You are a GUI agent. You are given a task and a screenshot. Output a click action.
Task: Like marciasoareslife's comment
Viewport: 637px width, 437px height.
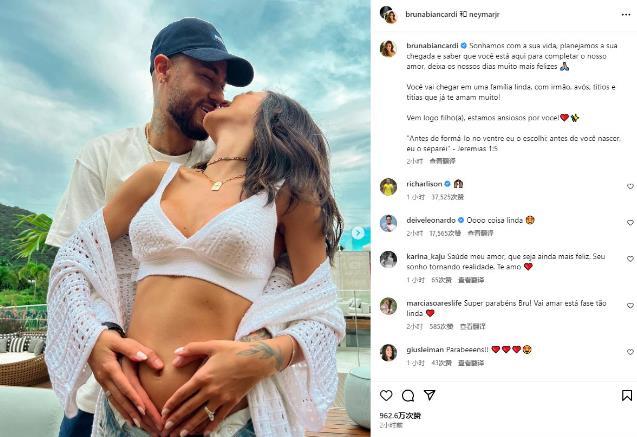630,305
